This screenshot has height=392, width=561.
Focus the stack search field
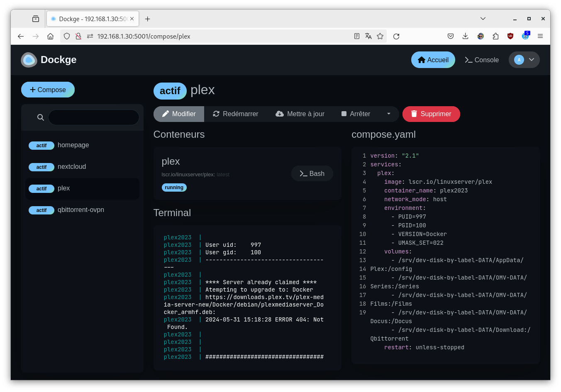94,117
